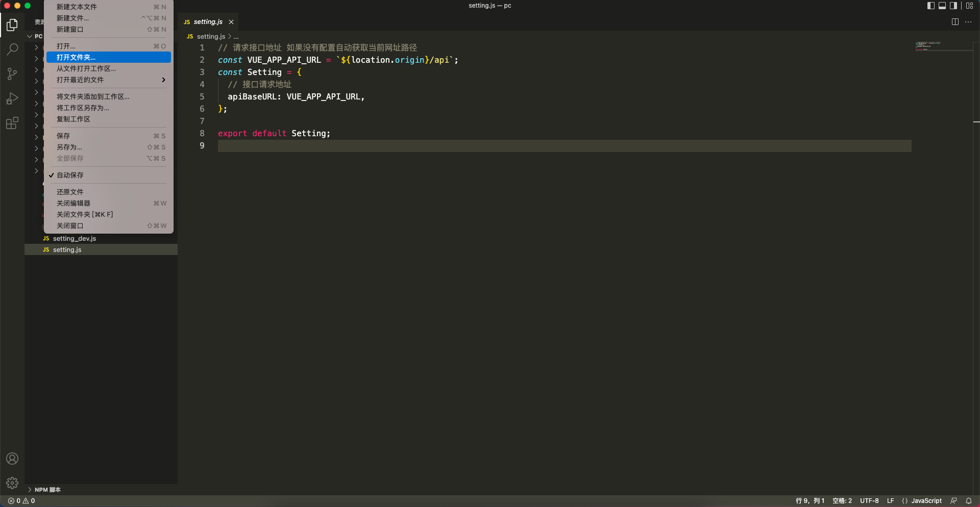Screen dimensions: 980x507
Task: Open the Explorer view in activity bar
Action: coord(12,24)
